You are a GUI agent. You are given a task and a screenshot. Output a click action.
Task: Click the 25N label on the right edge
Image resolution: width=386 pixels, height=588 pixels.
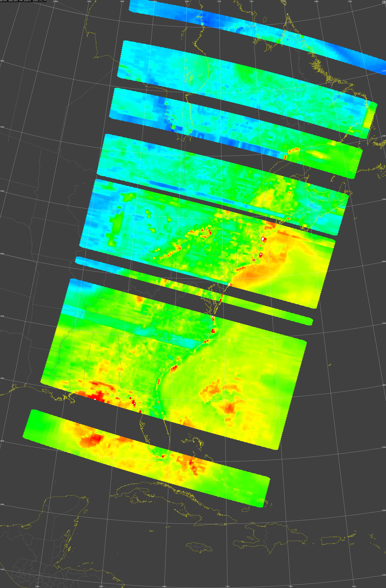pyautogui.click(x=384, y=447)
